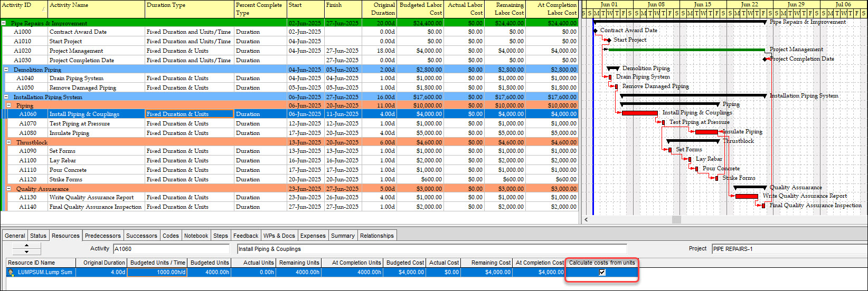Click the Contract Award Date milestone diamond
Image resolution: width=868 pixels, height=291 pixels.
tap(596, 31)
